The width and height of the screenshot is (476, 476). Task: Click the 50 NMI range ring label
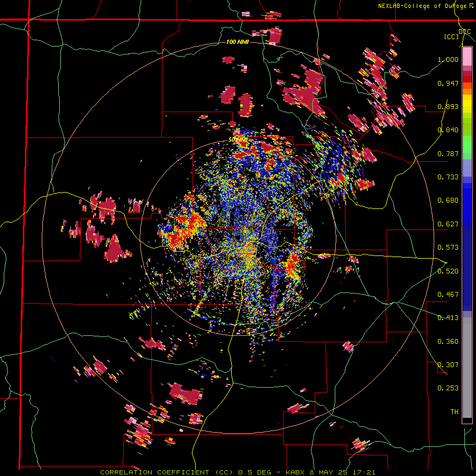click(x=237, y=140)
